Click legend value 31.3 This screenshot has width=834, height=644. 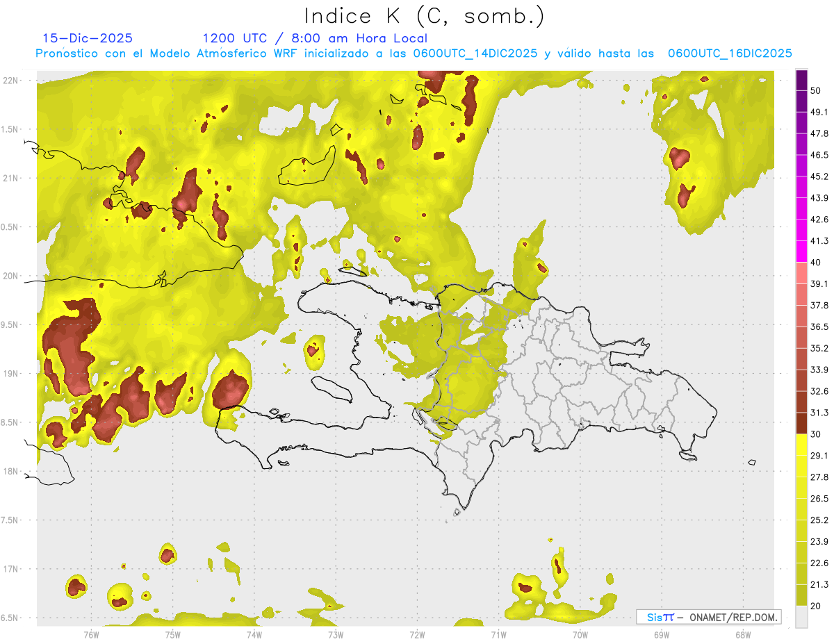pos(819,413)
